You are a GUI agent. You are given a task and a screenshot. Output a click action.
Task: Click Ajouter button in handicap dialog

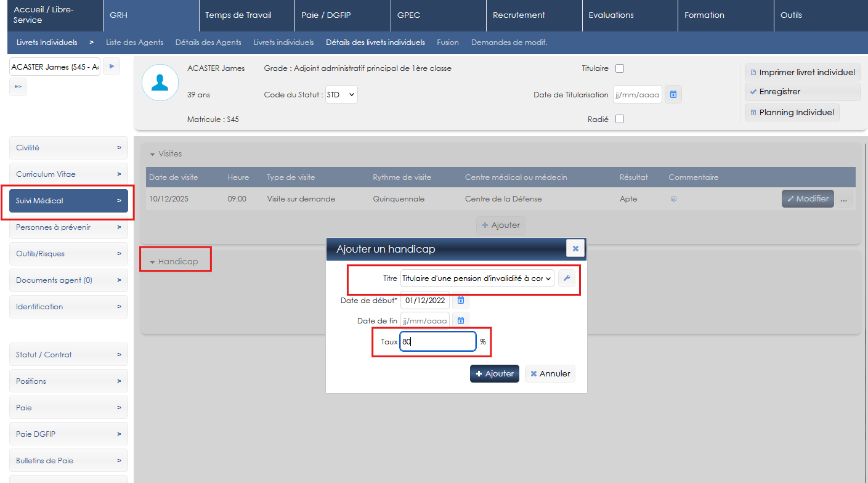pyautogui.click(x=495, y=374)
